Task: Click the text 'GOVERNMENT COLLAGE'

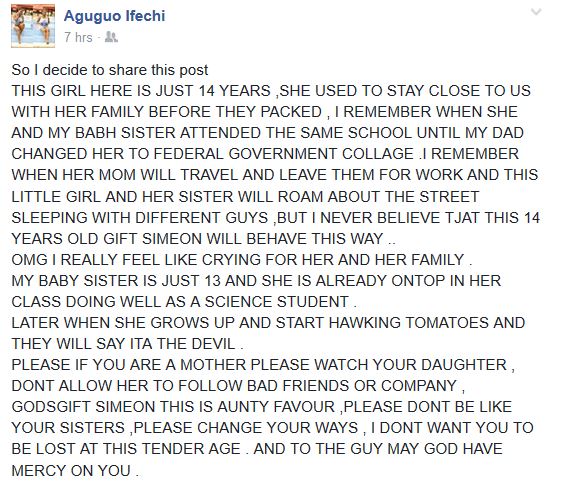Action: [321, 154]
